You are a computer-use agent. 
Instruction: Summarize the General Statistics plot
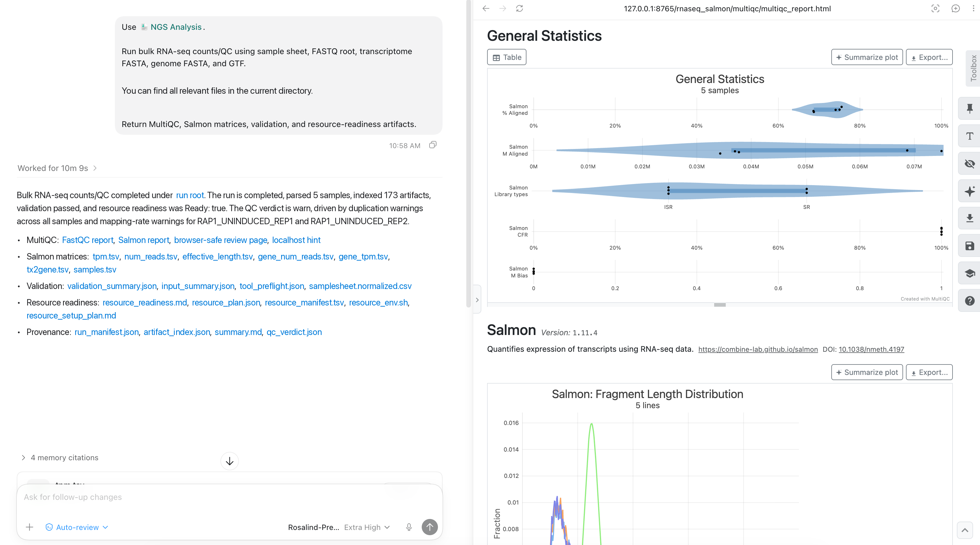tap(867, 57)
